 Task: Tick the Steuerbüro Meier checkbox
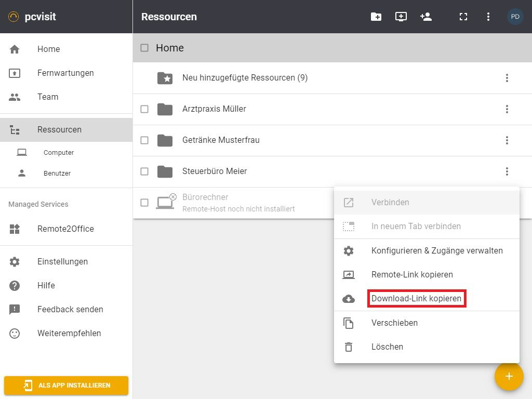tap(144, 171)
